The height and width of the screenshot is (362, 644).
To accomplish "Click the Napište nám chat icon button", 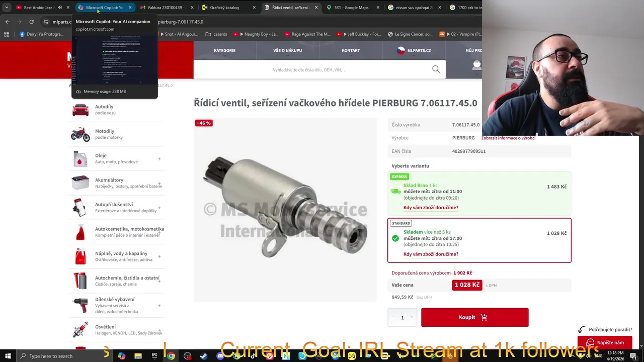I will [x=605, y=342].
